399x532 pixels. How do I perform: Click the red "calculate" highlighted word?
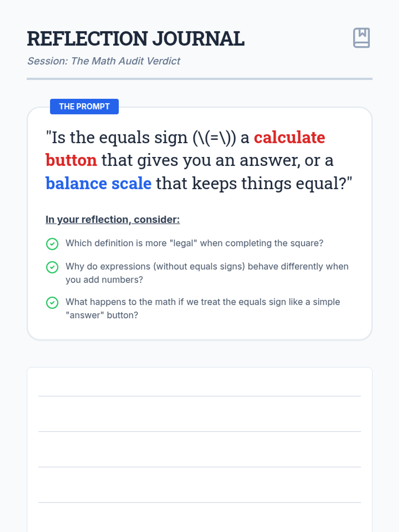pyautogui.click(x=289, y=137)
